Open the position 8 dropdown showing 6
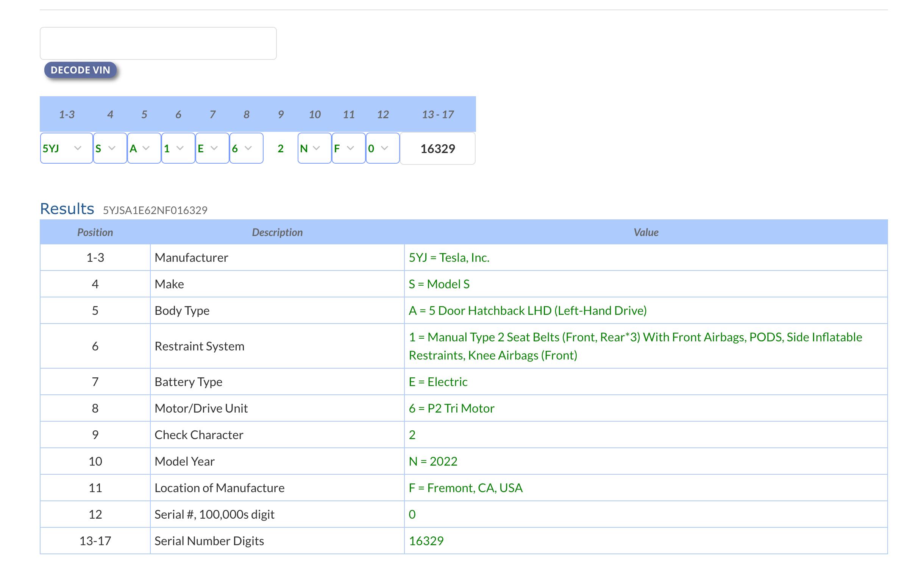 pyautogui.click(x=246, y=148)
